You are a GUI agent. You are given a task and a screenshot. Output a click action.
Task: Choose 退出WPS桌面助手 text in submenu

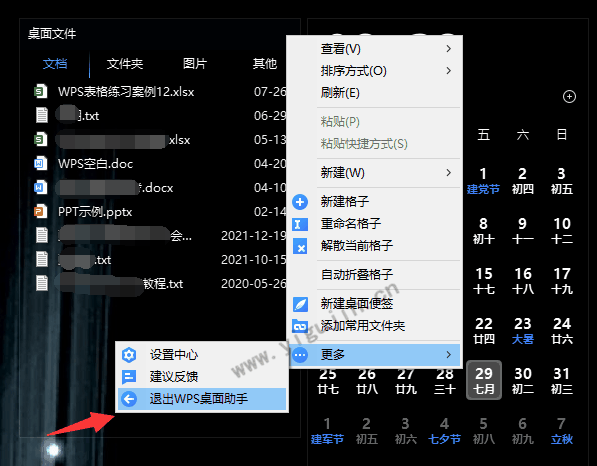[199, 399]
